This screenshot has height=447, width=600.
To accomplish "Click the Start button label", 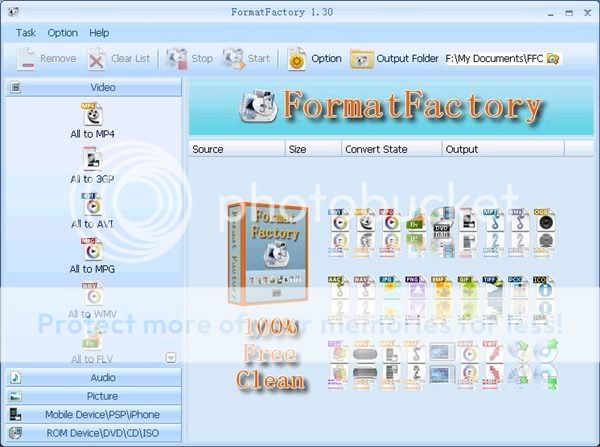I will click(x=259, y=59).
